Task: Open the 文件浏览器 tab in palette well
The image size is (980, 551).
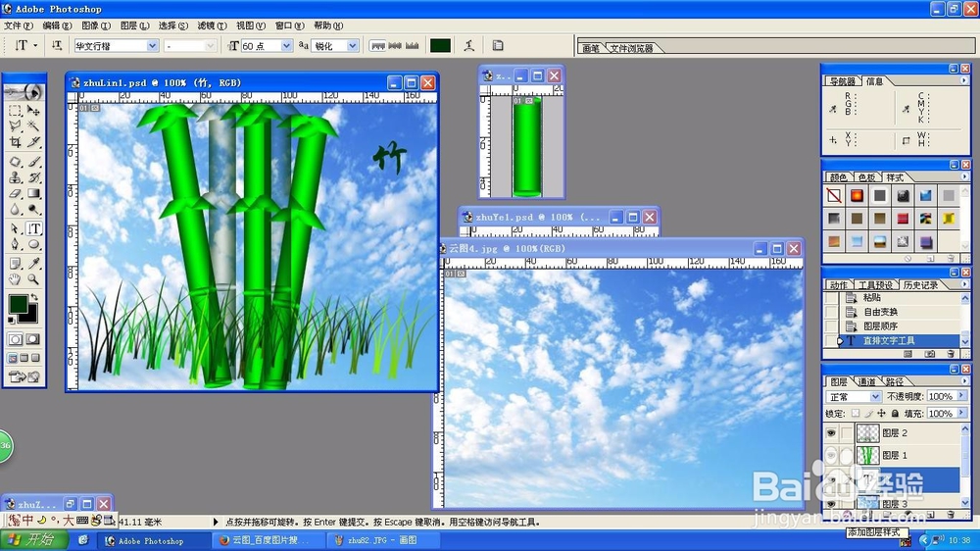Action: [x=630, y=48]
